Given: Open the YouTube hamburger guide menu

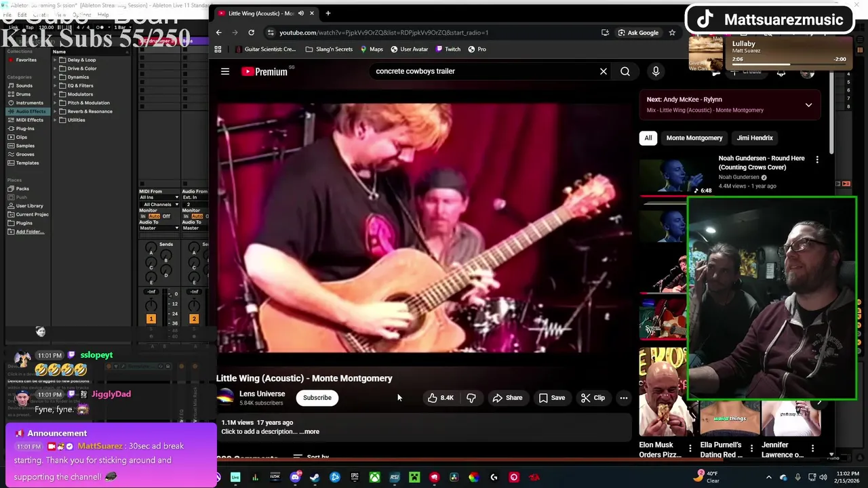Looking at the screenshot, I should 225,71.
